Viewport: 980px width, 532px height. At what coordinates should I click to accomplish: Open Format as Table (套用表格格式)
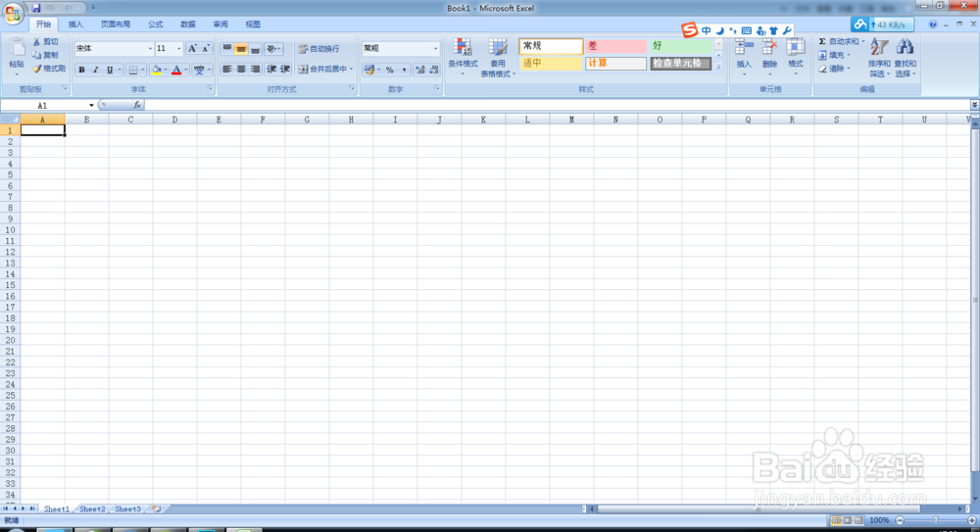[x=498, y=57]
